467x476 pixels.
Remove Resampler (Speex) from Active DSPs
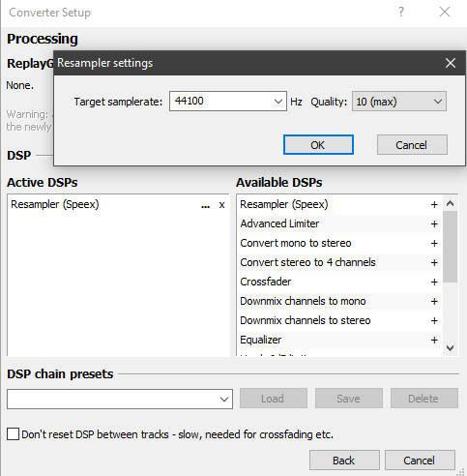pos(221,205)
